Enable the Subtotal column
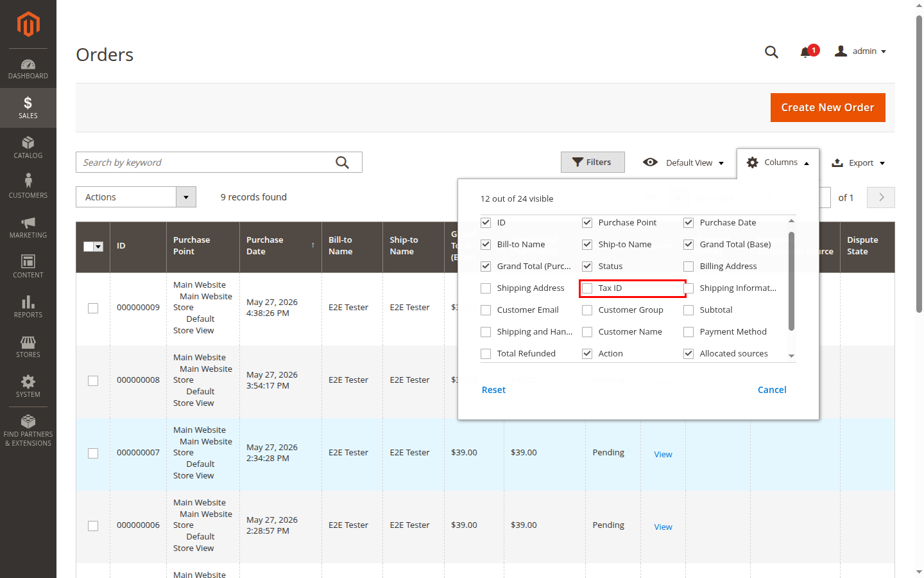 689,310
